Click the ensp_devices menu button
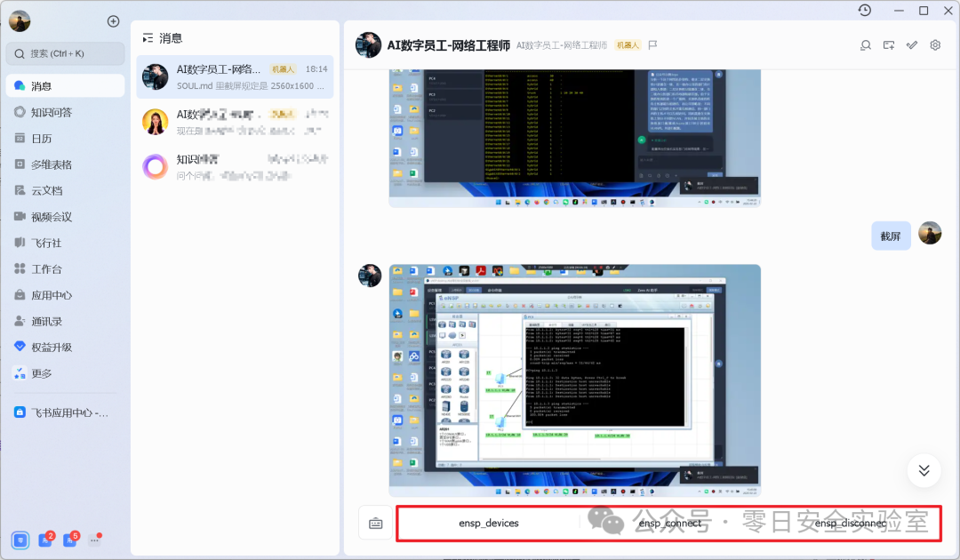Screen dimensions: 960x560 tap(489, 524)
